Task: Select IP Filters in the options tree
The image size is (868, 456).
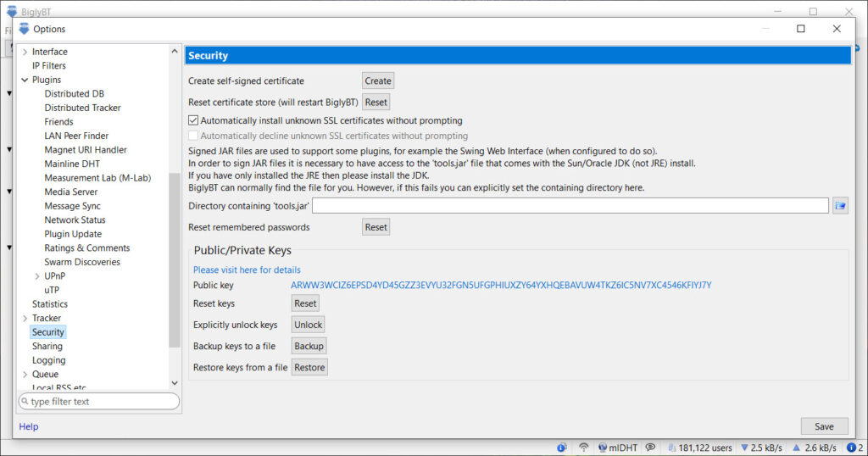Action: click(48, 65)
